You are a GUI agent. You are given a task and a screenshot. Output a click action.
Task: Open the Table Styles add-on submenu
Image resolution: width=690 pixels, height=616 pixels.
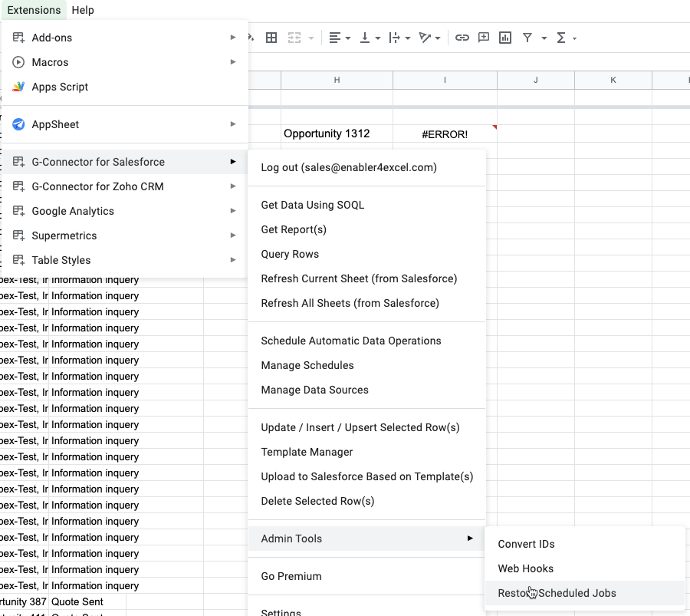pyautogui.click(x=125, y=260)
